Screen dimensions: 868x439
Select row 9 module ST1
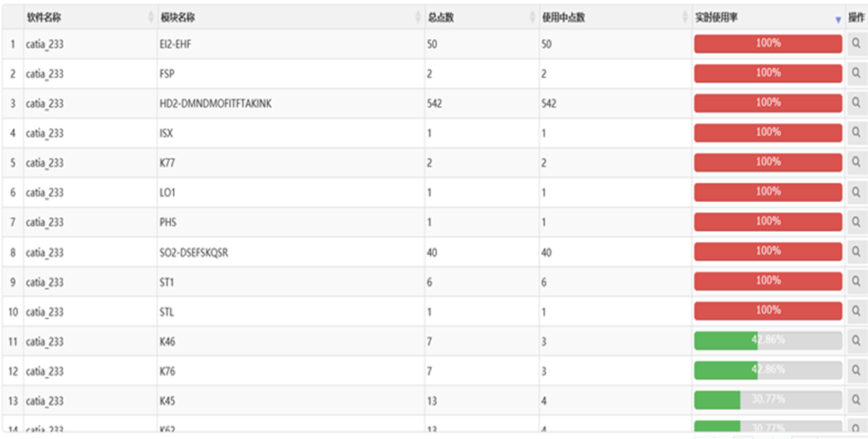point(167,282)
